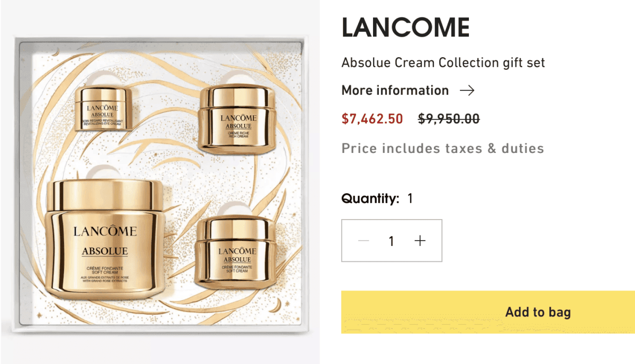Increase quantity with the plus icon

420,241
